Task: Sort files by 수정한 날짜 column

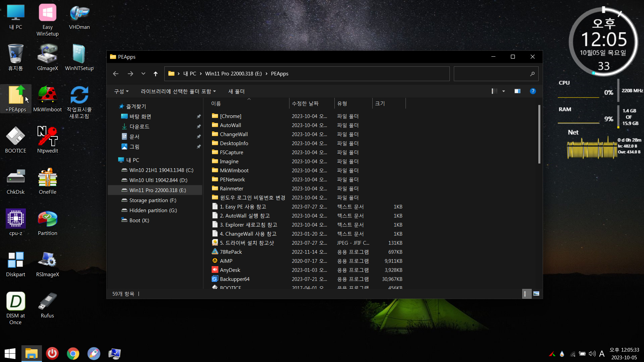Action: click(x=312, y=104)
